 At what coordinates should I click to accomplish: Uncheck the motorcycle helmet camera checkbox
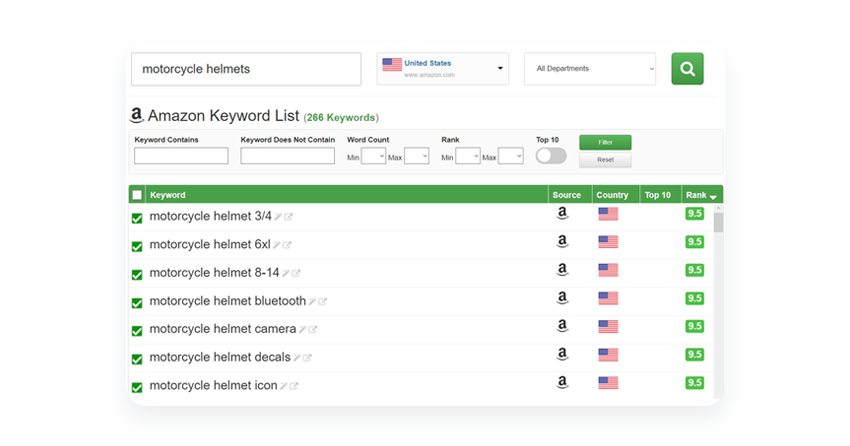pos(137,331)
